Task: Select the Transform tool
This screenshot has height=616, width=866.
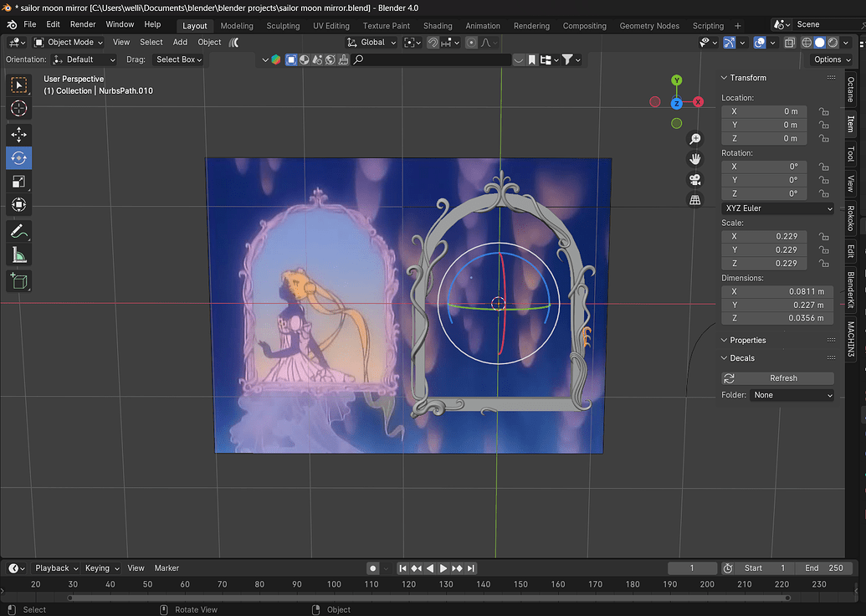Action: (x=18, y=204)
